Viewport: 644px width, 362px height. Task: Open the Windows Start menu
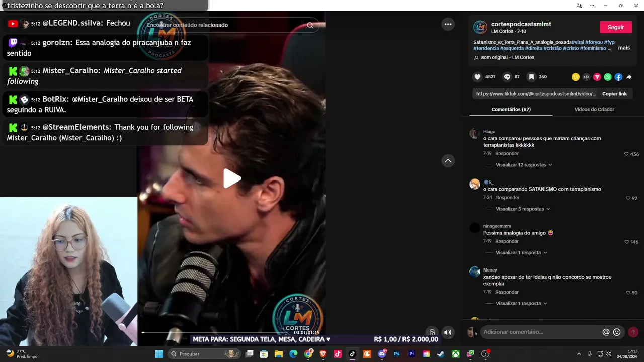tap(159, 354)
